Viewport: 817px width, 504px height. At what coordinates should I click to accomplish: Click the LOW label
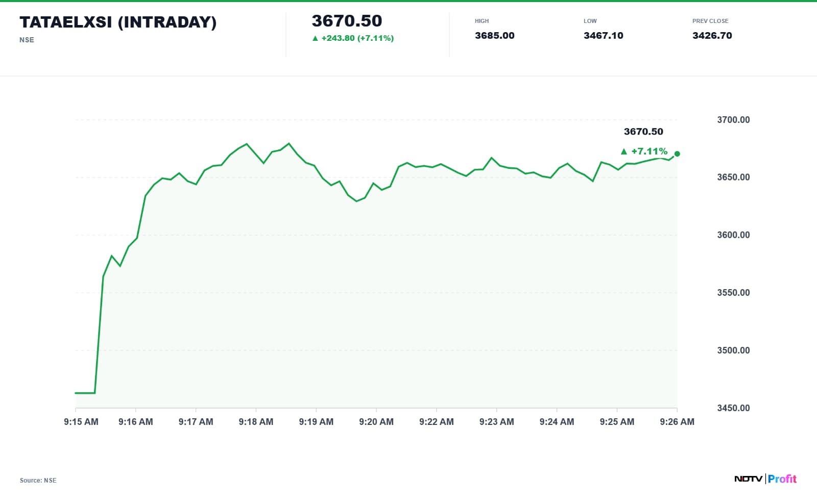click(x=590, y=21)
